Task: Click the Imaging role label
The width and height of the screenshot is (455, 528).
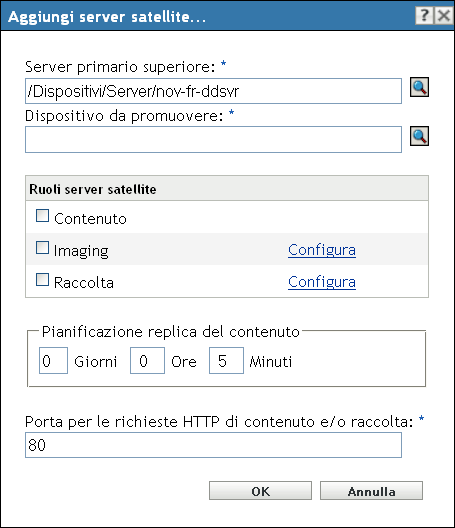Action: click(81, 251)
